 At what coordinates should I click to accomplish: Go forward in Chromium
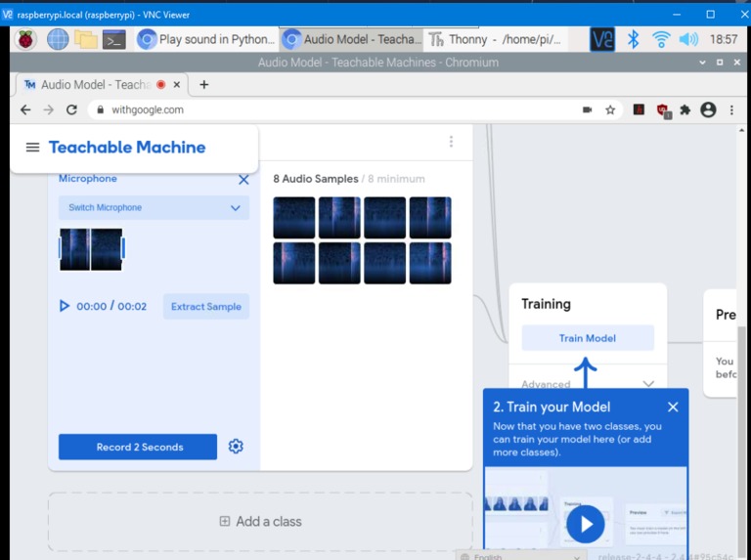[48, 110]
